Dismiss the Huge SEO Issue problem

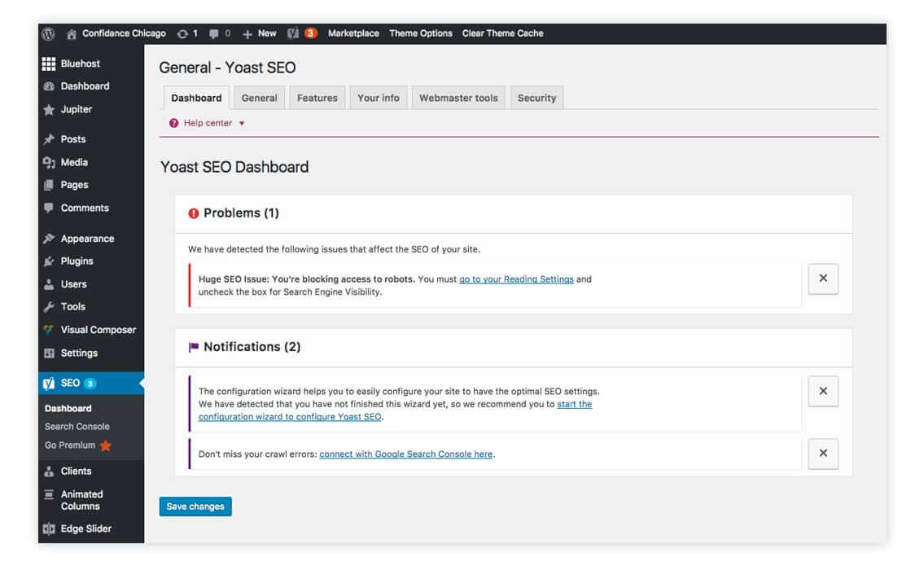(823, 279)
